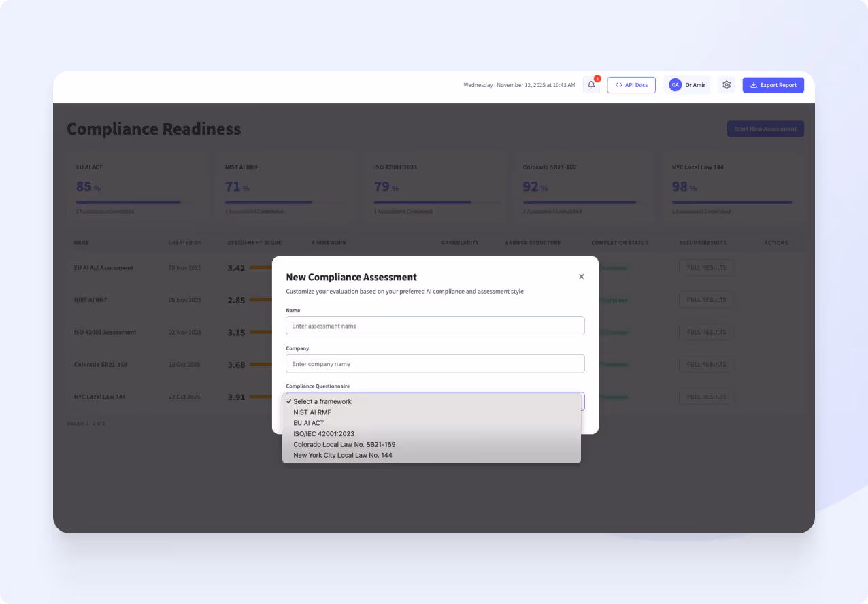Screen dimensions: 868x604
Task: Click the '23 Oct 2025' created date
Action: [185, 397]
